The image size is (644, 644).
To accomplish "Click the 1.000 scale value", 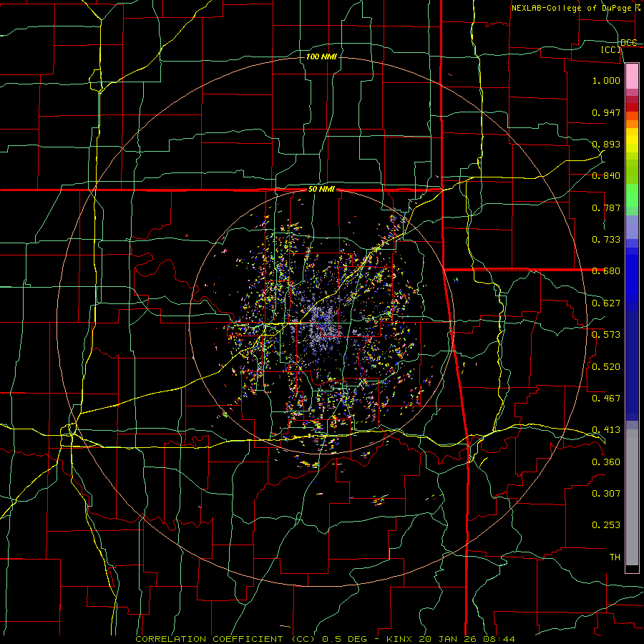I will [606, 81].
